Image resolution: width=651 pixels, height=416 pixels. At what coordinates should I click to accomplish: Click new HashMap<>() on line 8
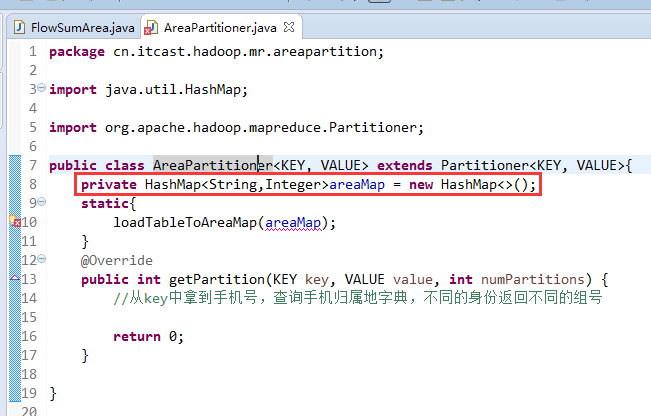click(472, 184)
